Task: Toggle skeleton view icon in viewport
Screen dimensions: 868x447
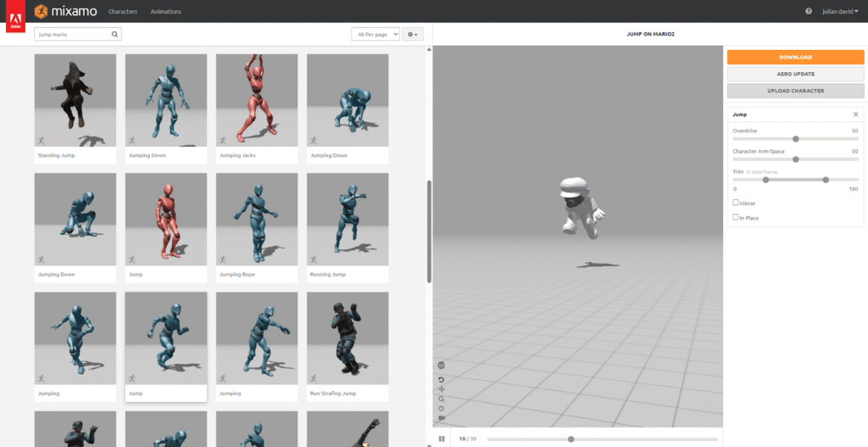Action: coord(442,365)
